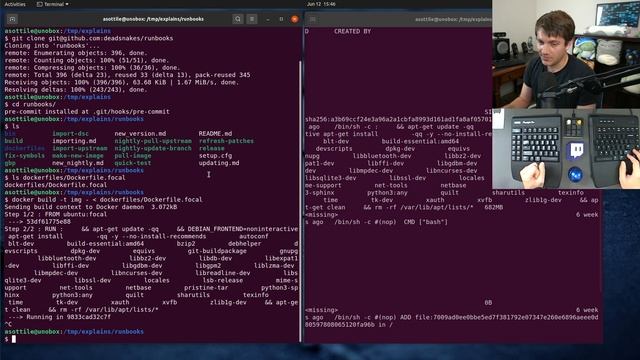Screen dimensions: 640x360
Task: Click 'CMD ["bash"]' in second terminal
Action: coord(425,222)
